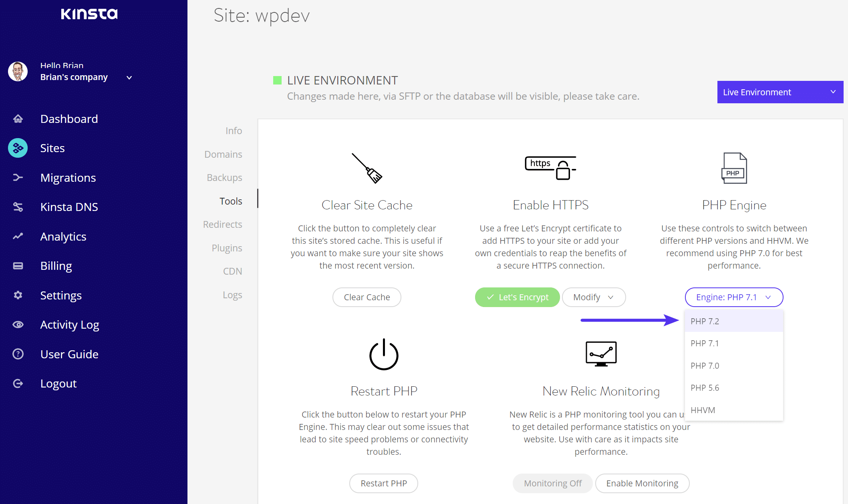Click the Activity Log eye icon in sidebar
Image resolution: width=848 pixels, height=504 pixels.
tap(18, 324)
